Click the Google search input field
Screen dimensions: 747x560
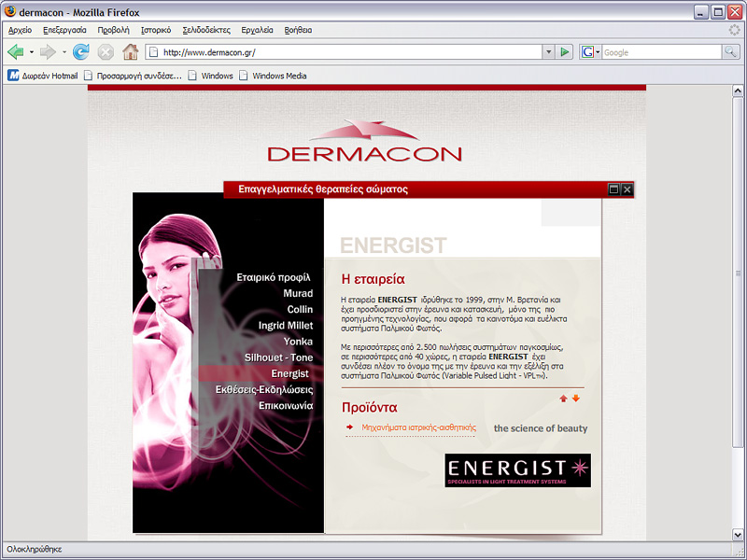[662, 52]
